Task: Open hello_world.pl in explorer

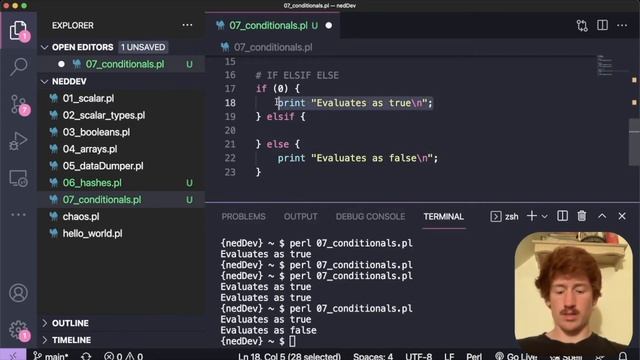Action: 122,233
